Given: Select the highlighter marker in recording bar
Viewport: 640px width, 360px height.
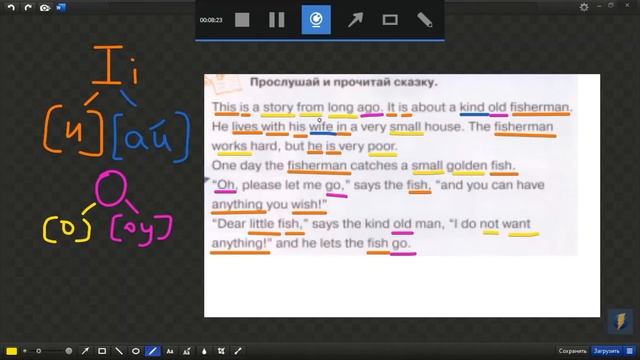Looking at the screenshot, I should point(424,20).
